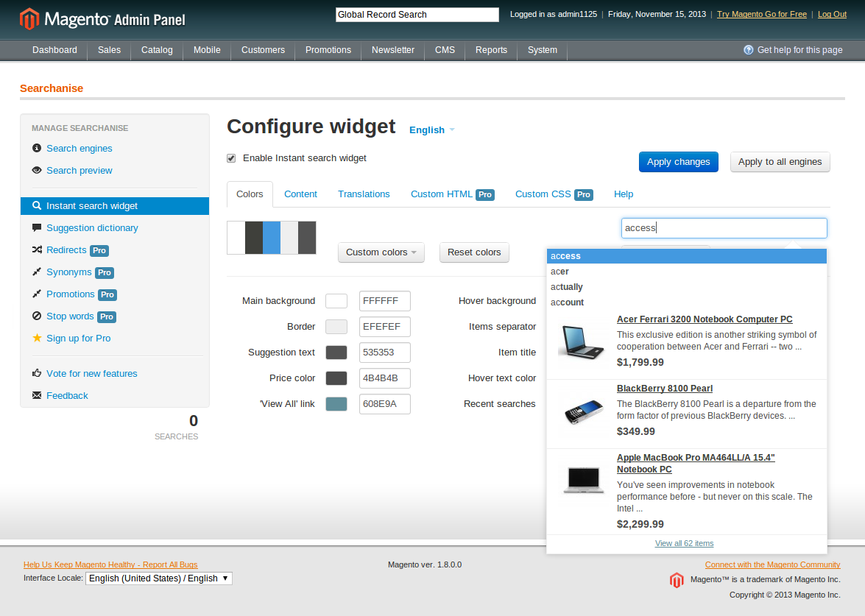Open the Custom HTML tab
Image resolution: width=865 pixels, height=616 pixels.
[x=452, y=194]
